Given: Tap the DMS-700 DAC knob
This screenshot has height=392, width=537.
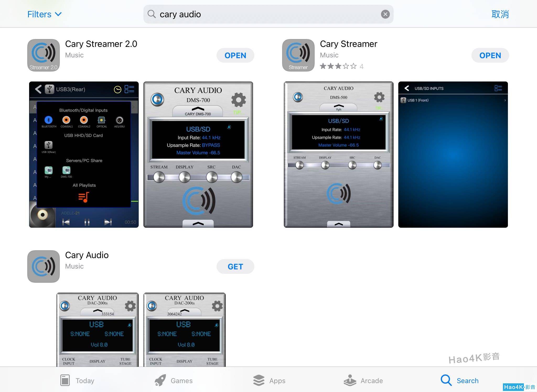Looking at the screenshot, I should [x=237, y=177].
